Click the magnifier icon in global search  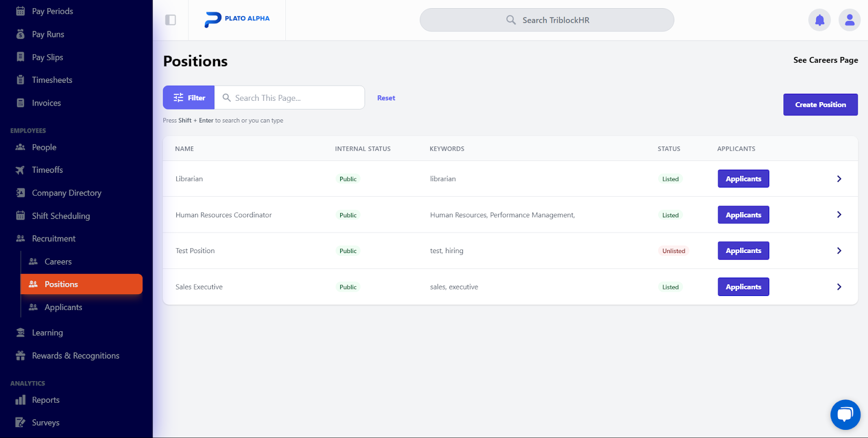click(511, 20)
